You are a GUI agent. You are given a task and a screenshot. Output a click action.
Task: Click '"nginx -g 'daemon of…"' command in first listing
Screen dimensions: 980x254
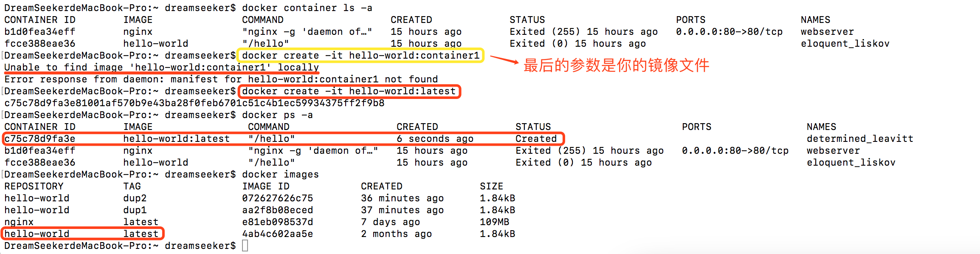(x=307, y=31)
